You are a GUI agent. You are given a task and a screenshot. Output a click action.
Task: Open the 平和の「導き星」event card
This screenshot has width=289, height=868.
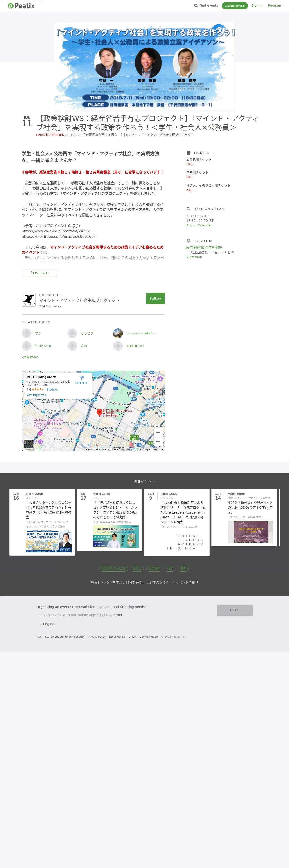(244, 517)
